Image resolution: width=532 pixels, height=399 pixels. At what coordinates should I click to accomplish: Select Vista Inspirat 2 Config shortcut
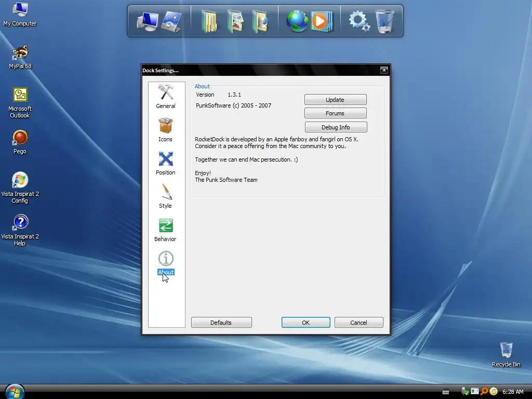pyautogui.click(x=20, y=188)
